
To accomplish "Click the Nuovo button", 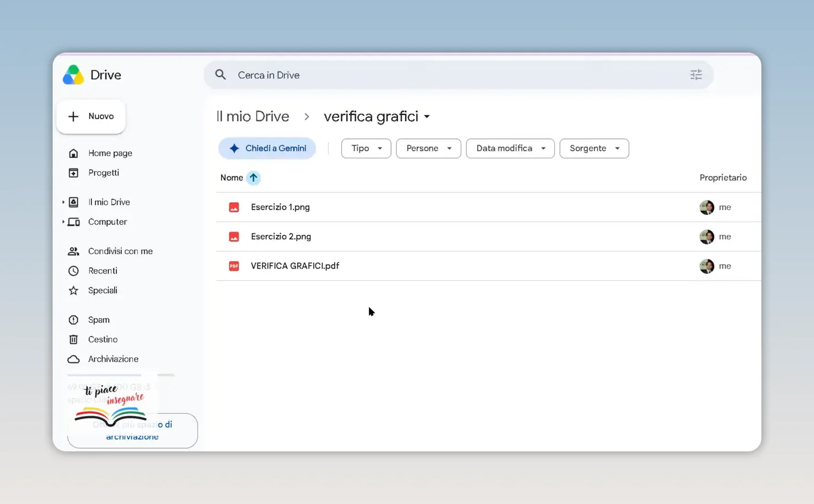I will 91,116.
